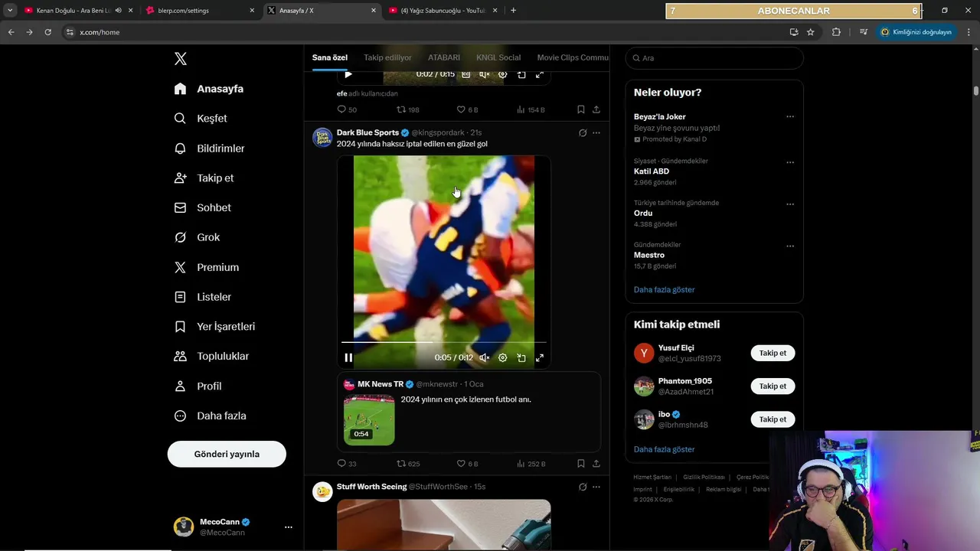Follow ibo with Takip et
The image size is (980, 551).
(x=773, y=419)
